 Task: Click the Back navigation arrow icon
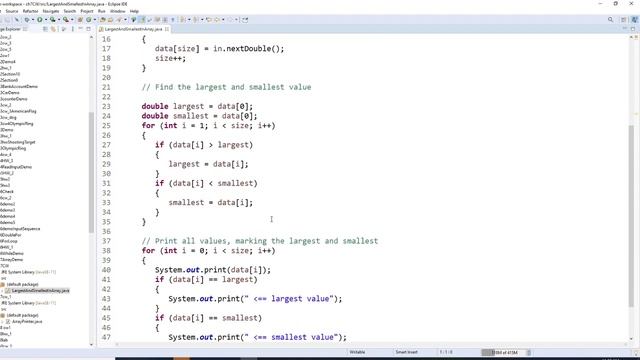point(217,20)
